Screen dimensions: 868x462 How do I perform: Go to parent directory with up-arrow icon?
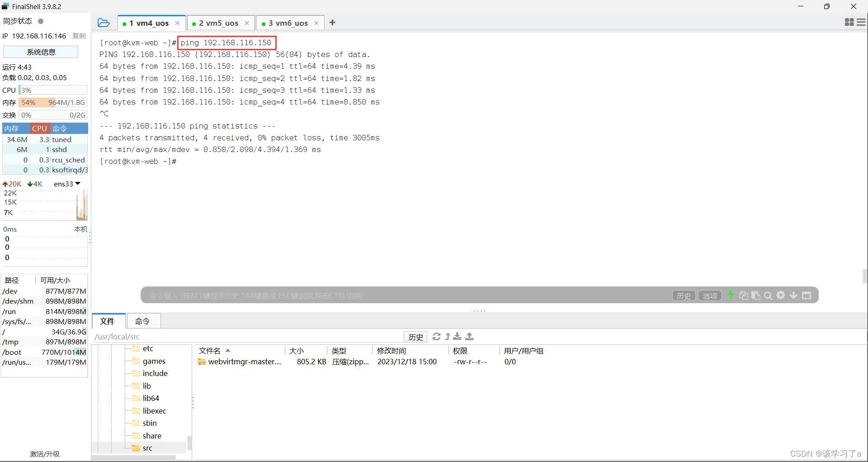pyautogui.click(x=448, y=336)
